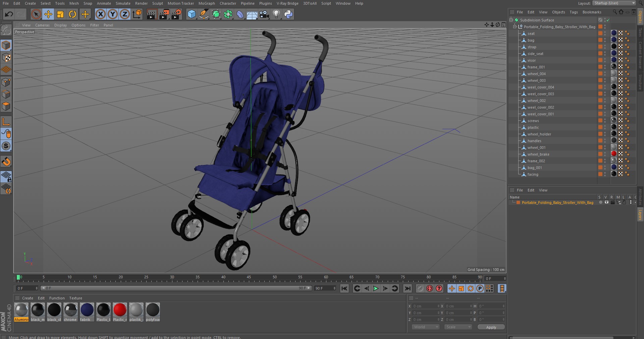Enable Snap icon in left toolbar
Screen dimensions: 644x339
point(6,162)
